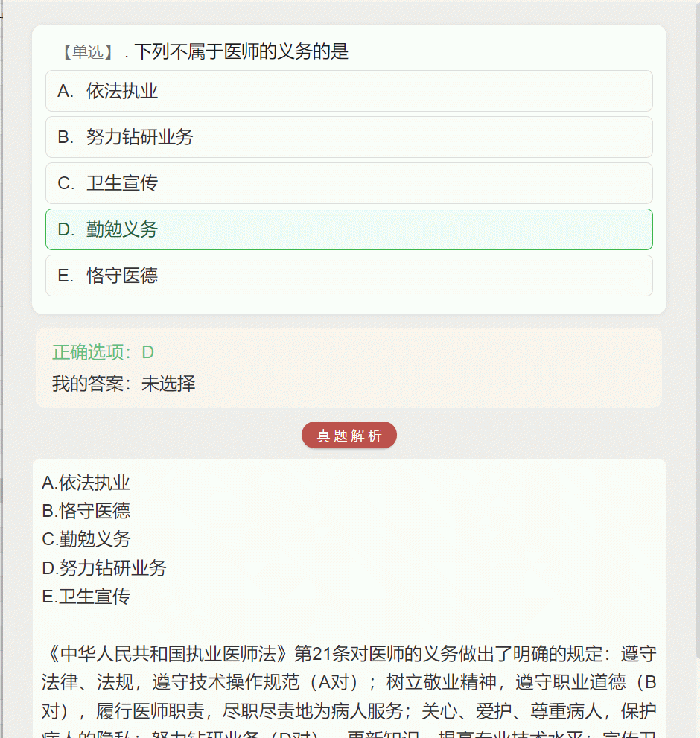Select option A 依法执业
Viewport: 700px width, 738px height.
(x=349, y=91)
